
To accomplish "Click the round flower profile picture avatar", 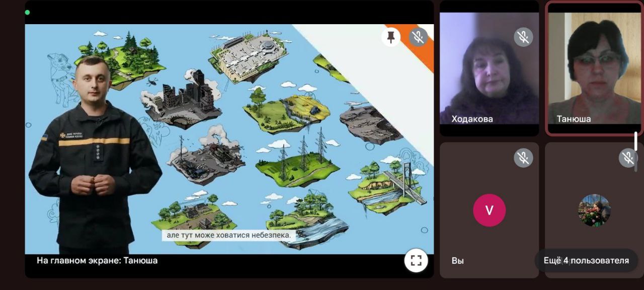I will click(594, 210).
